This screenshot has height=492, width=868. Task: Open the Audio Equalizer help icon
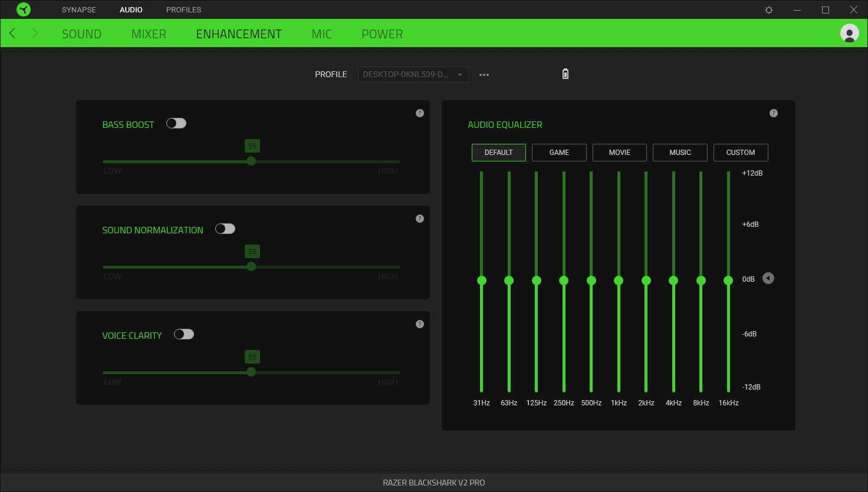pyautogui.click(x=773, y=113)
